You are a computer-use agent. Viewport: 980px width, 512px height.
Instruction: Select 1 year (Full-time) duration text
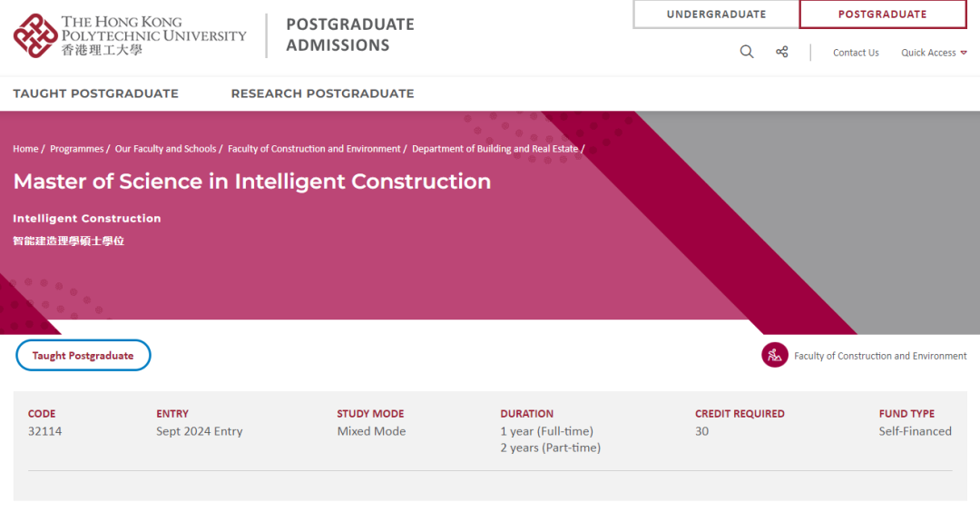547,431
